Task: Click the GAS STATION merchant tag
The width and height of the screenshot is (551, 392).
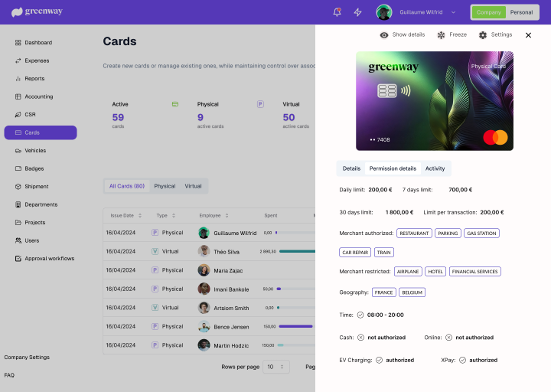Action: pyautogui.click(x=481, y=233)
